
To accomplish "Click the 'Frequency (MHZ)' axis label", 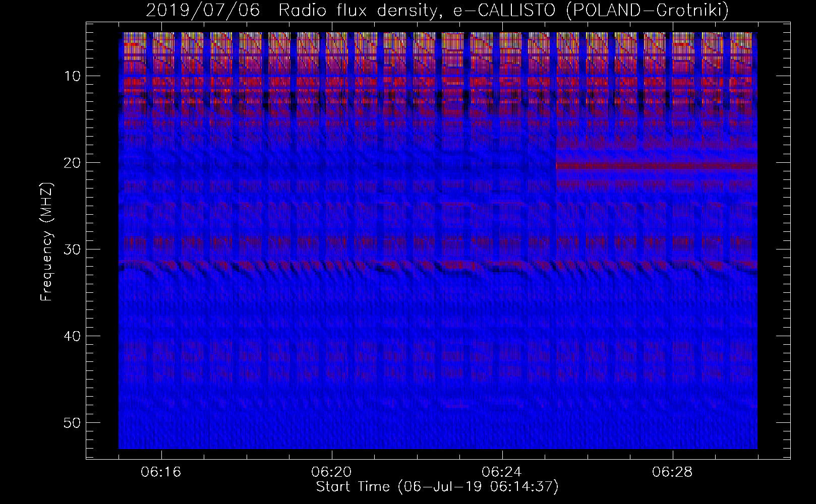I will [x=47, y=242].
